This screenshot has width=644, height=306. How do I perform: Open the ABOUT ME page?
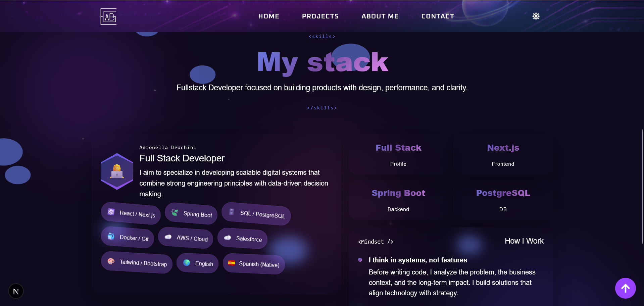pyautogui.click(x=380, y=16)
